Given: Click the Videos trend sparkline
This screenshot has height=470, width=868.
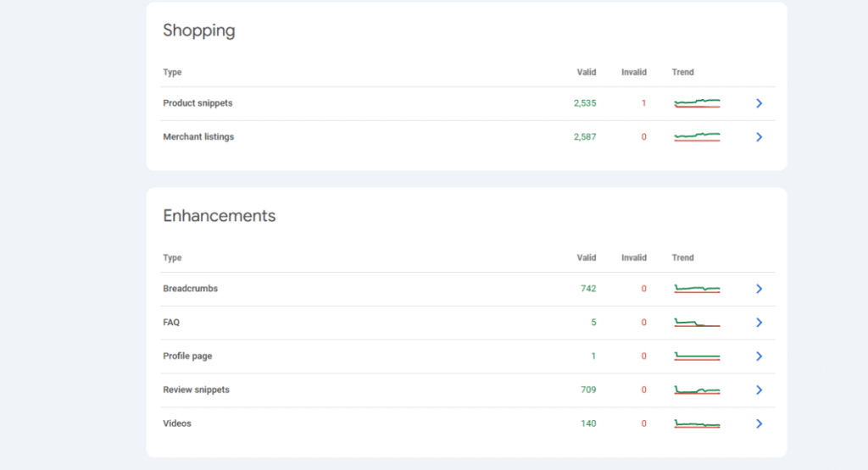Looking at the screenshot, I should coord(697,423).
